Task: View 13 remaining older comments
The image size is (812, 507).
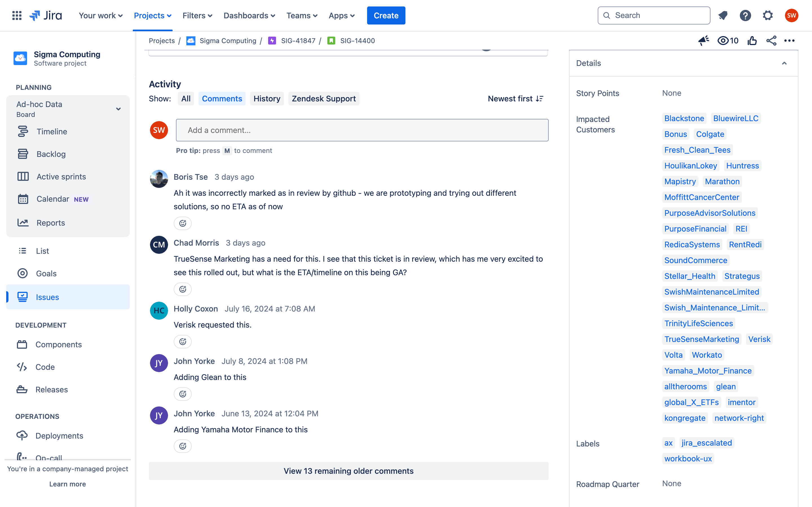Action: tap(348, 471)
